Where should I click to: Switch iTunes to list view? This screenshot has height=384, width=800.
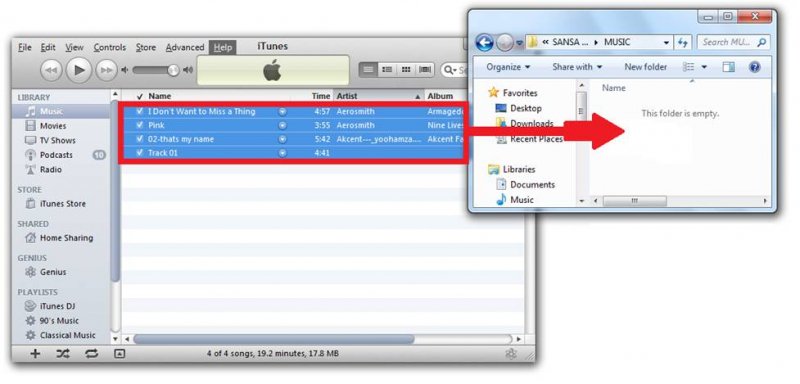pyautogui.click(x=368, y=70)
